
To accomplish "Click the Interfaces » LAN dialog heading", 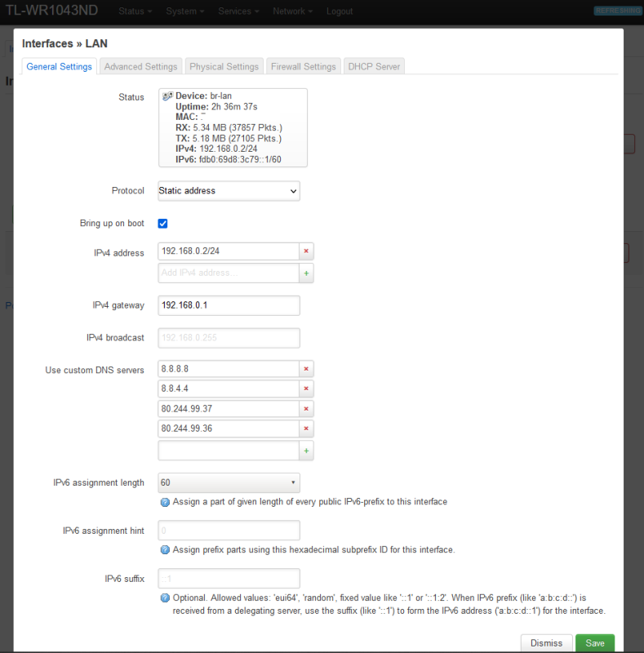I will [x=64, y=44].
